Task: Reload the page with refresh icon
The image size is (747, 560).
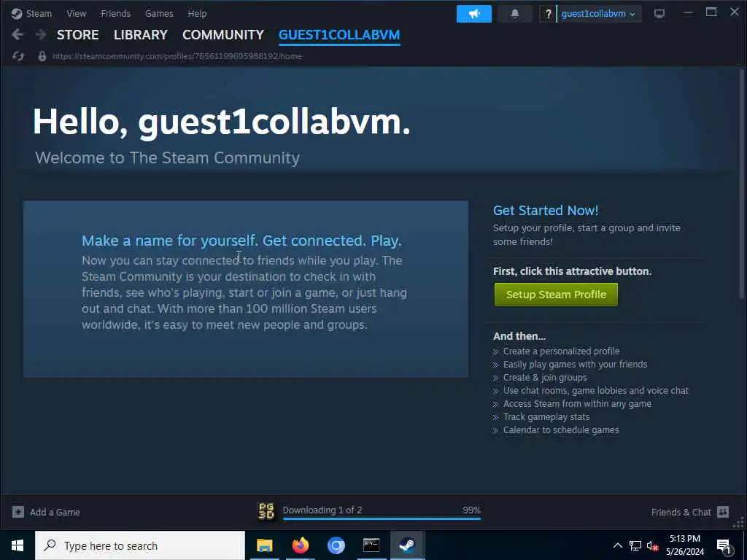Action: click(18, 56)
